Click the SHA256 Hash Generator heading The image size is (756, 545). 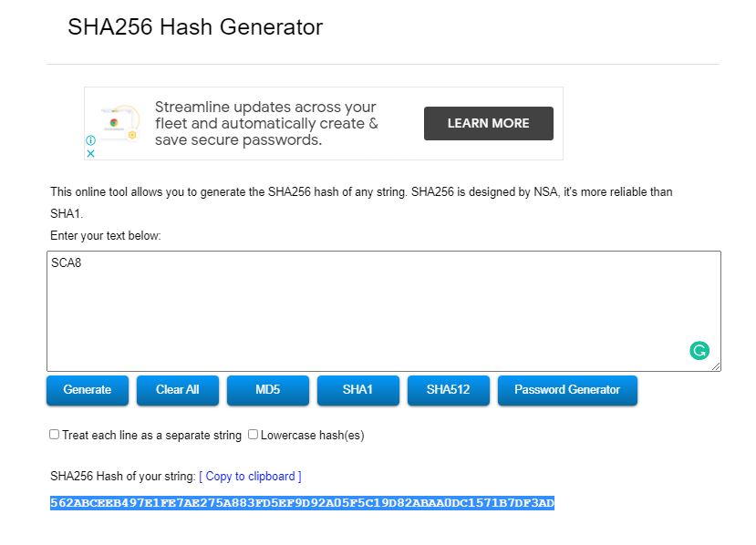point(195,27)
